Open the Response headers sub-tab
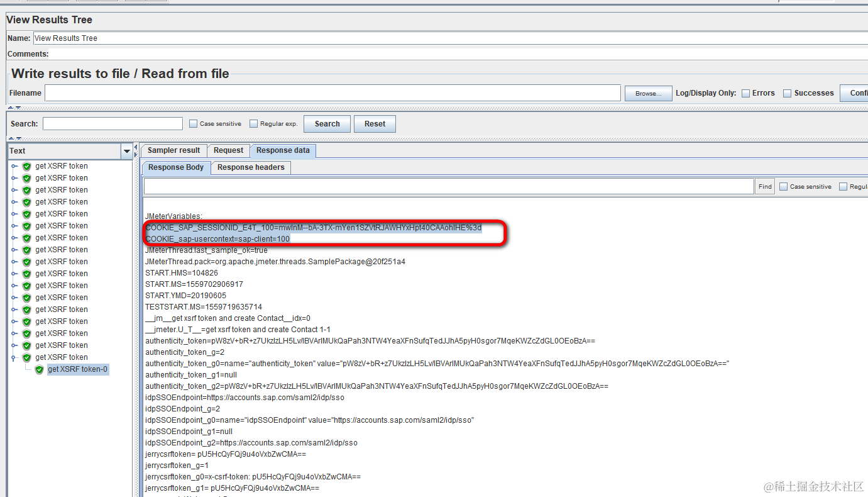This screenshot has width=868, height=497. 251,167
